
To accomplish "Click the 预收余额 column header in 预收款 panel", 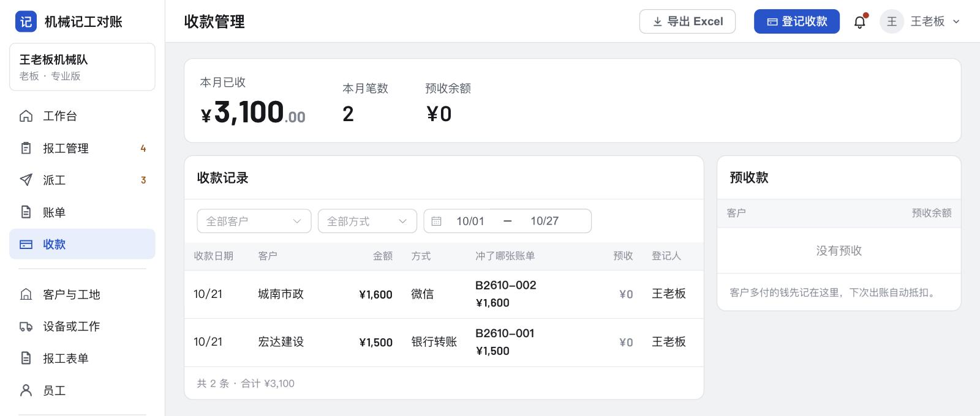I will click(x=932, y=213).
